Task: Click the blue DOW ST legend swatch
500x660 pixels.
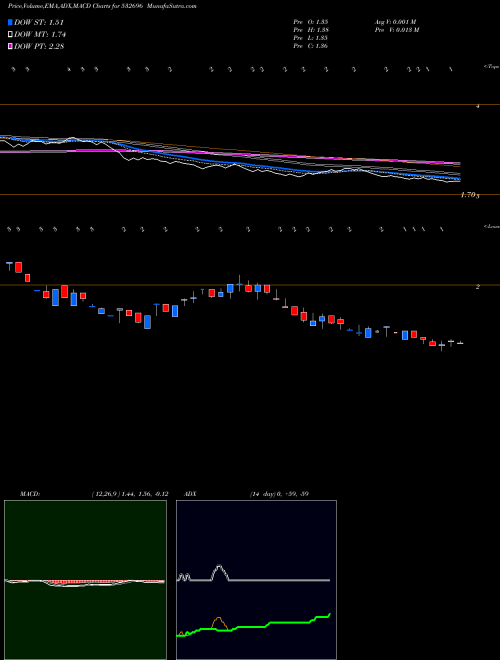Action: tap(10, 22)
